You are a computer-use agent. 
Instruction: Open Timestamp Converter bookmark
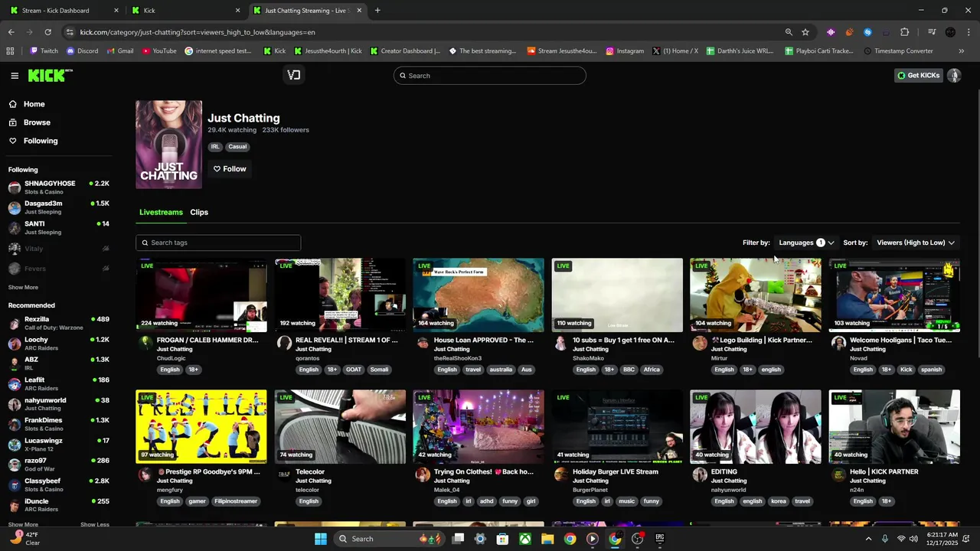click(x=898, y=51)
